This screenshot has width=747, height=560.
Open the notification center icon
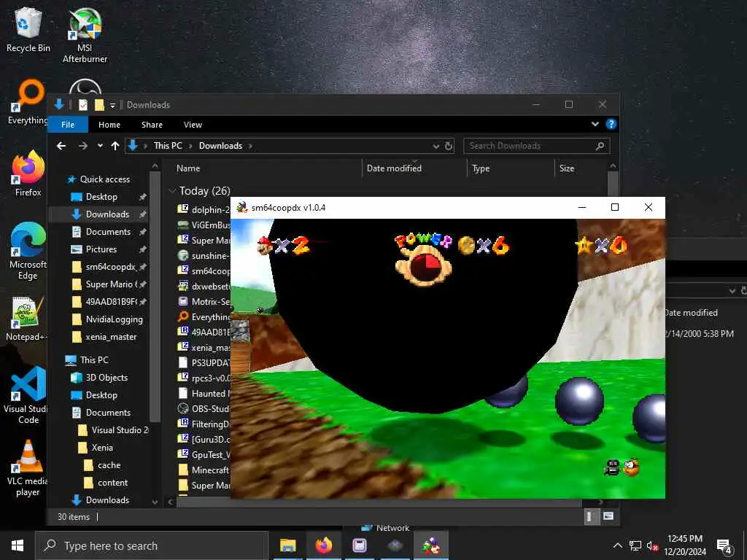(724, 547)
